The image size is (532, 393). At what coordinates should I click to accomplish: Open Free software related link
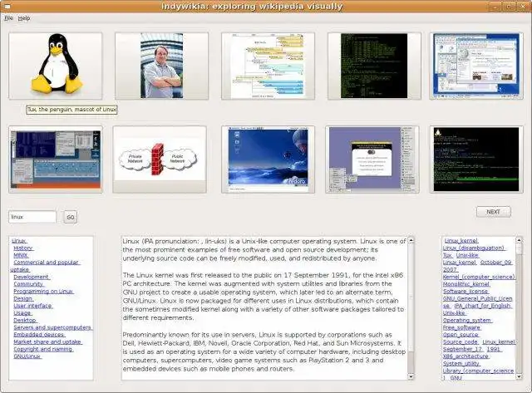click(462, 327)
